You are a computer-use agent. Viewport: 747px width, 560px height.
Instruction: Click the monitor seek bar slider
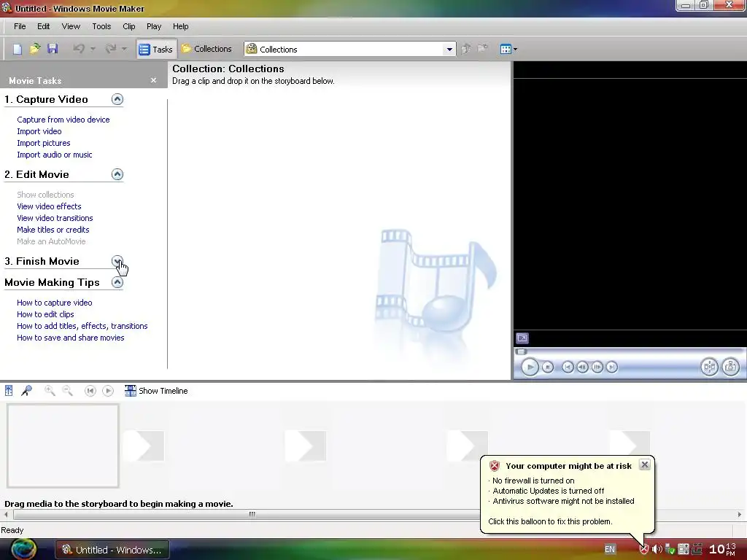tap(521, 352)
